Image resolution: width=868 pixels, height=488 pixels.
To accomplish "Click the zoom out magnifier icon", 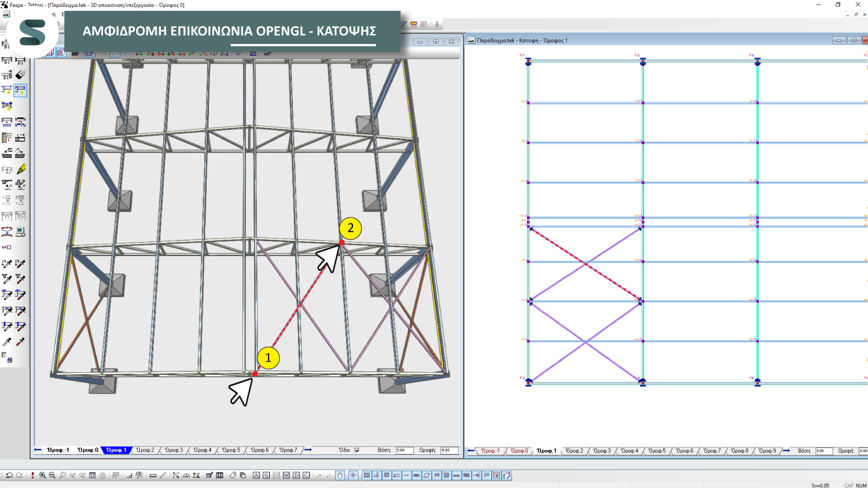I will tap(52, 475).
